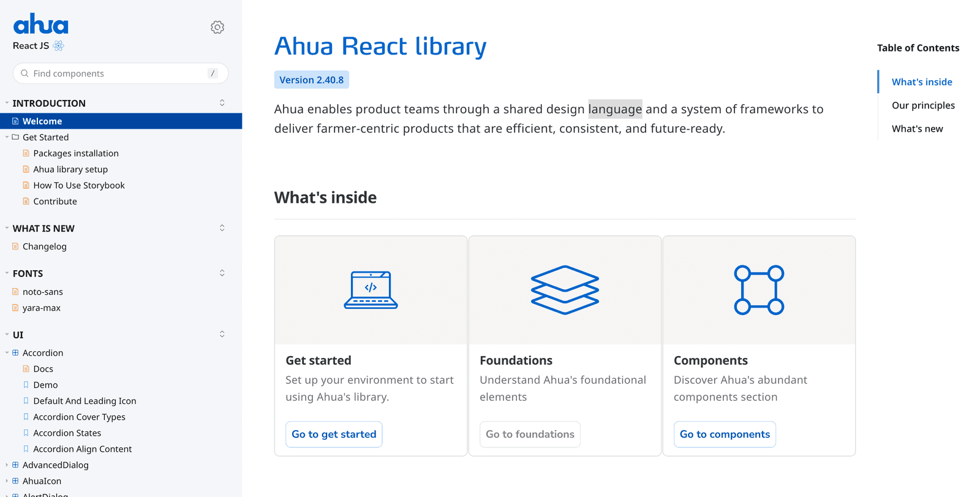Open the Contribute page

point(55,201)
